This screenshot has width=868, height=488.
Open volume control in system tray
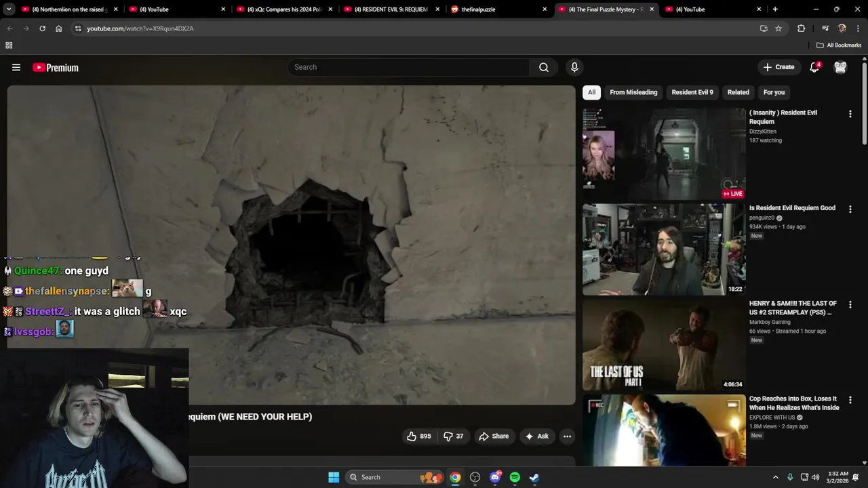coord(815,477)
